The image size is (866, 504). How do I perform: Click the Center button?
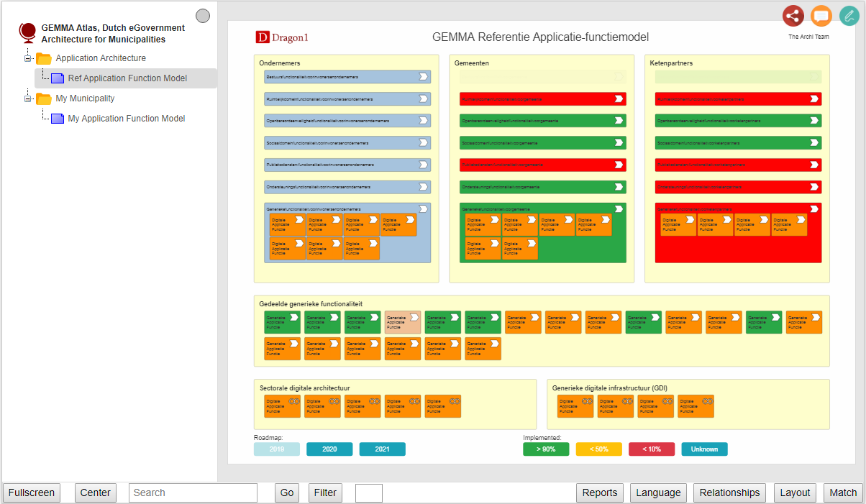coord(96,492)
